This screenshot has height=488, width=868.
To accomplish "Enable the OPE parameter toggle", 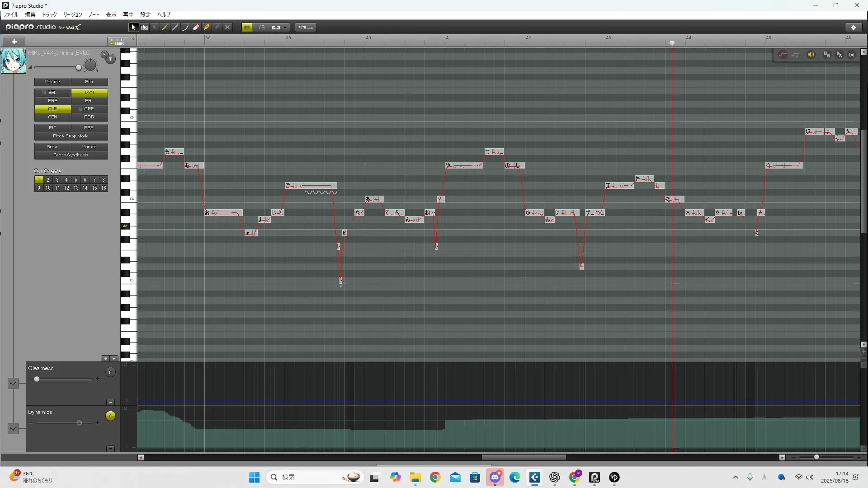I will (x=89, y=109).
